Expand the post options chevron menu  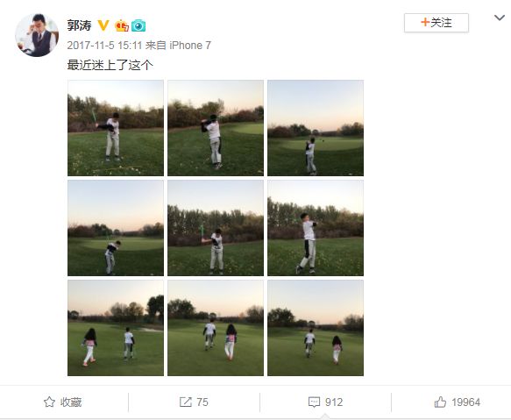500,18
